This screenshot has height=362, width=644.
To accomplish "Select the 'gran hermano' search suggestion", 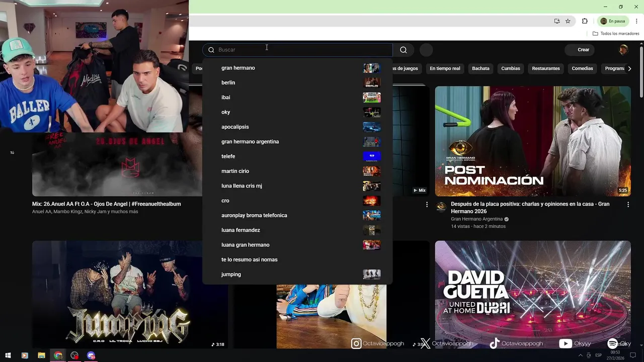I will pos(297,68).
